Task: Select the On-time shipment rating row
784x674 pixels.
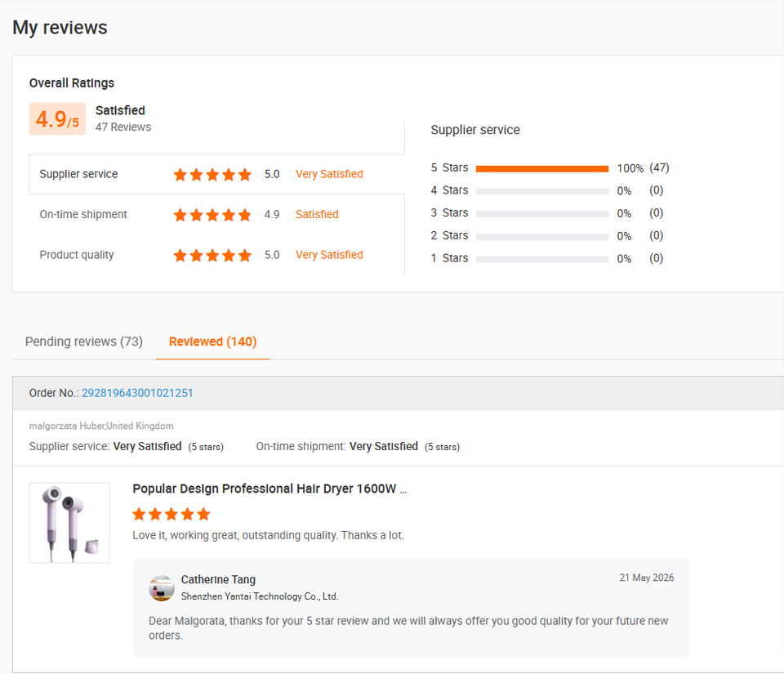Action: click(x=217, y=215)
